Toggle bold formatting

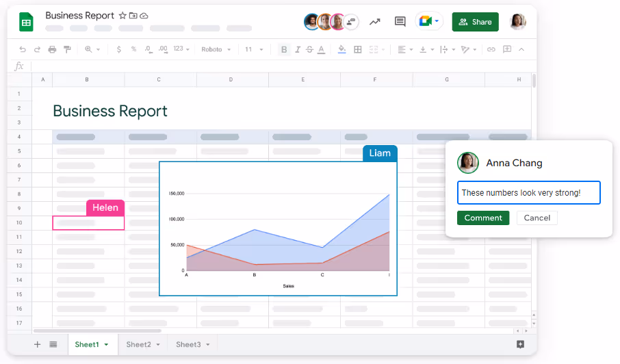point(284,49)
